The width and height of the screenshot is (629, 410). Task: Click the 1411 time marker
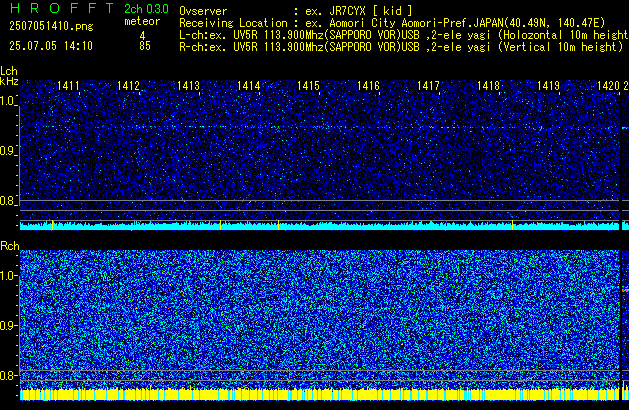pyautogui.click(x=68, y=86)
